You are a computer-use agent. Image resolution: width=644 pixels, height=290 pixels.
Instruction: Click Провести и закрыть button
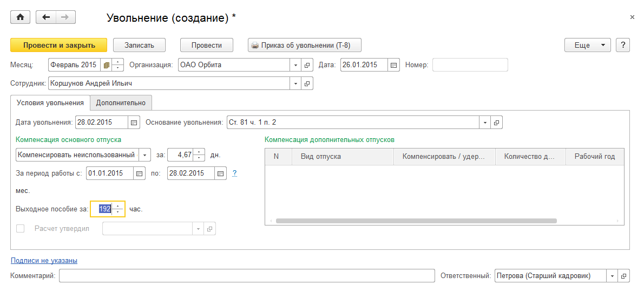click(x=59, y=46)
